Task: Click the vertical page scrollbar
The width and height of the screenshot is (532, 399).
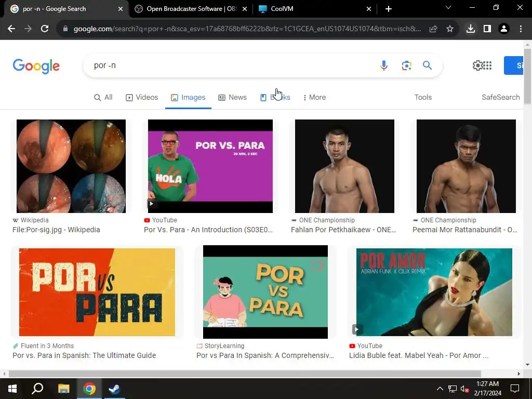Action: 527,77
